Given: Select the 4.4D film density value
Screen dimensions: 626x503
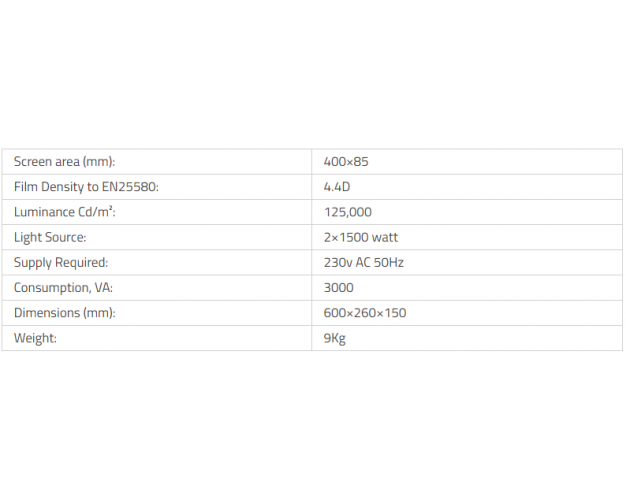Looking at the screenshot, I should [339, 187].
